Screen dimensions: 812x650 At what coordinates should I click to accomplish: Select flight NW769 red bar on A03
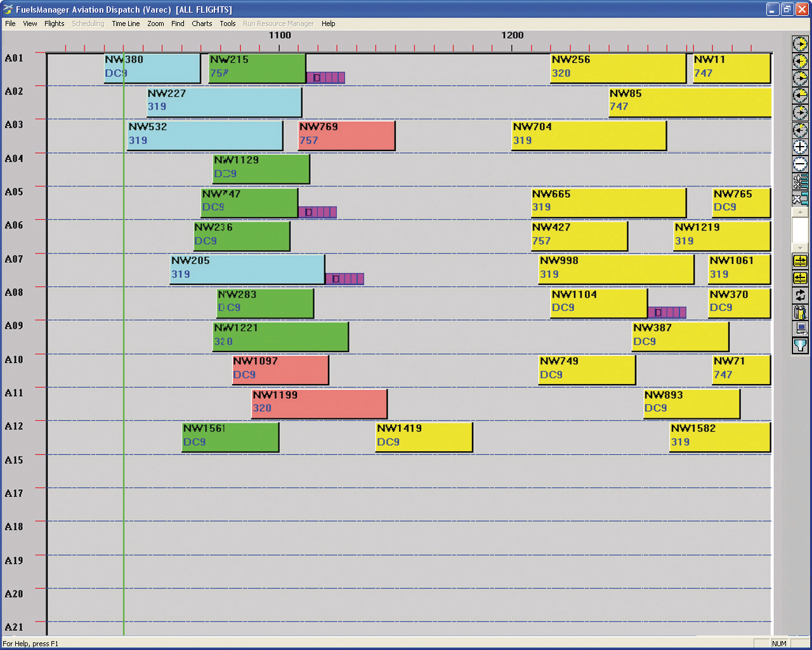346,135
